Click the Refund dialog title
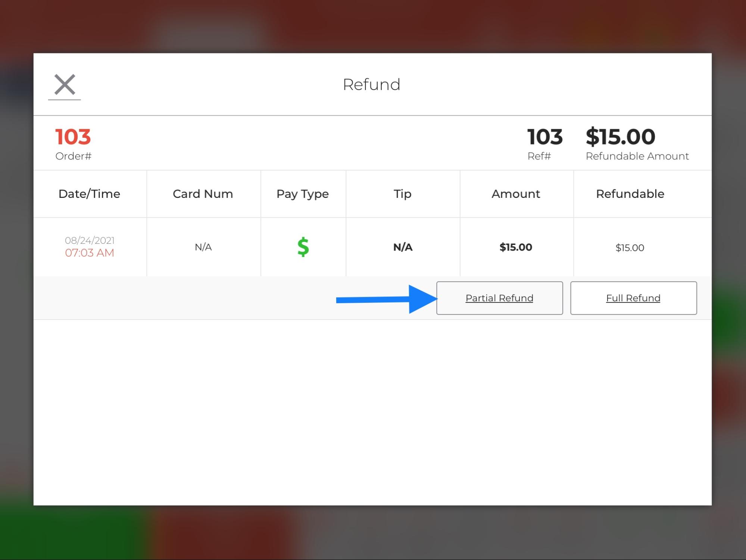This screenshot has width=746, height=560. (x=371, y=85)
